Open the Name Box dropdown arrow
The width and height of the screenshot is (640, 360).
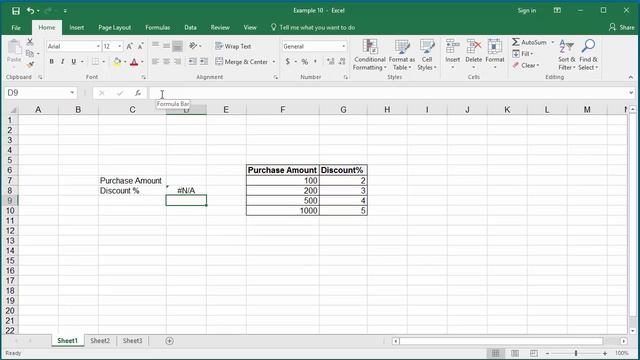72,93
